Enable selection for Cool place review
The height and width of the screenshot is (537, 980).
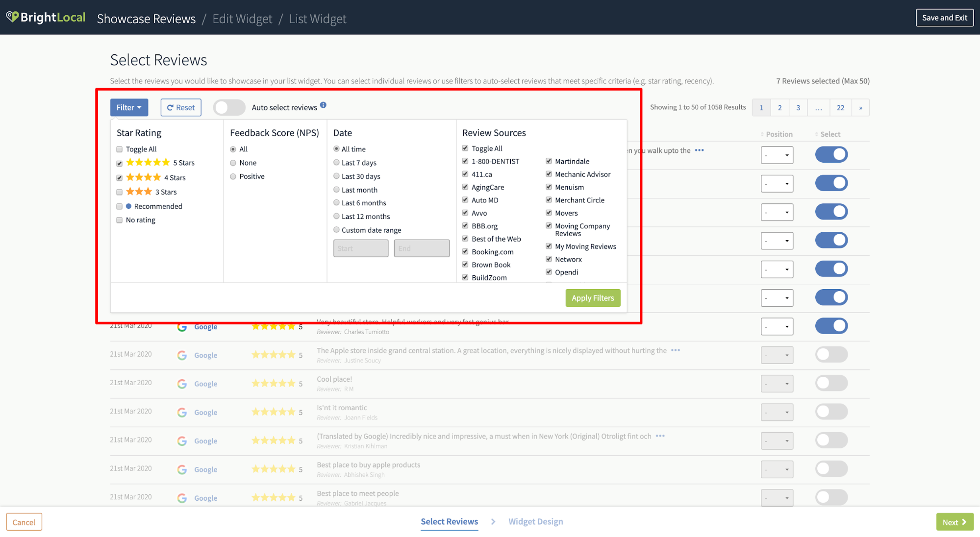(831, 383)
